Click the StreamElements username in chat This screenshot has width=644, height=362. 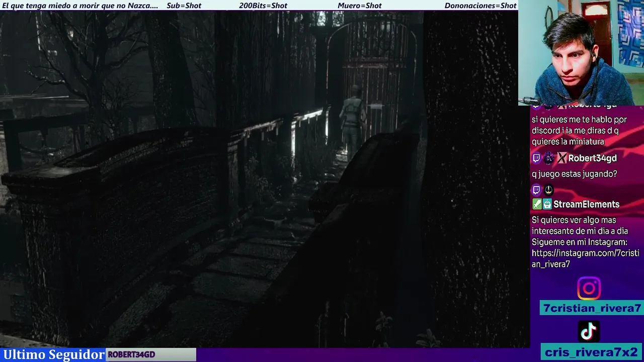click(x=586, y=205)
